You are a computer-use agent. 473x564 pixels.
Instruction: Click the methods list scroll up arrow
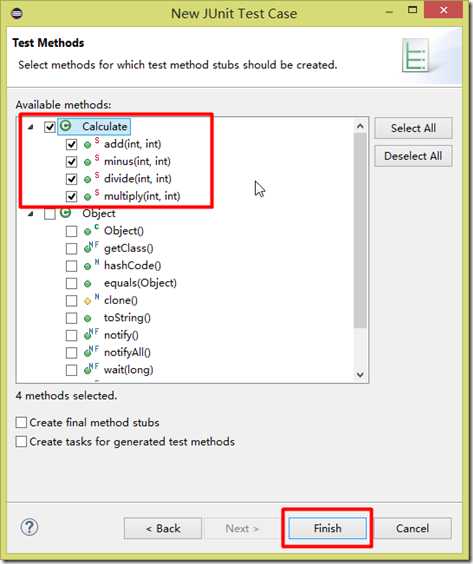click(360, 126)
